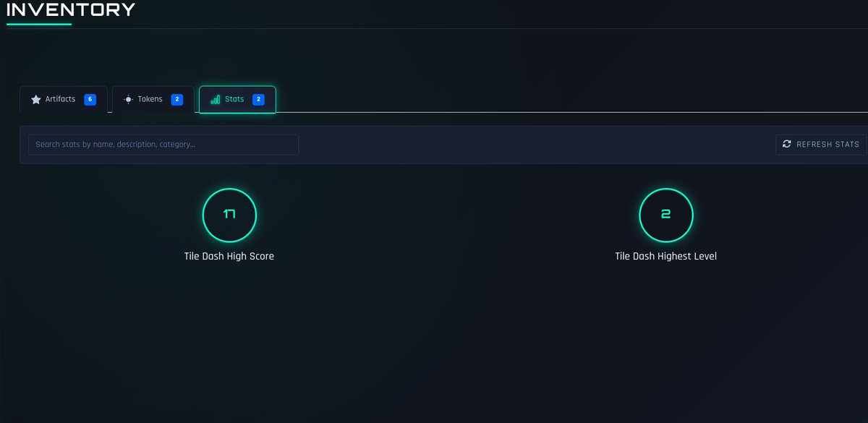Click the "Tile Dash High Score" label
This screenshot has height=423, width=868.
[229, 256]
